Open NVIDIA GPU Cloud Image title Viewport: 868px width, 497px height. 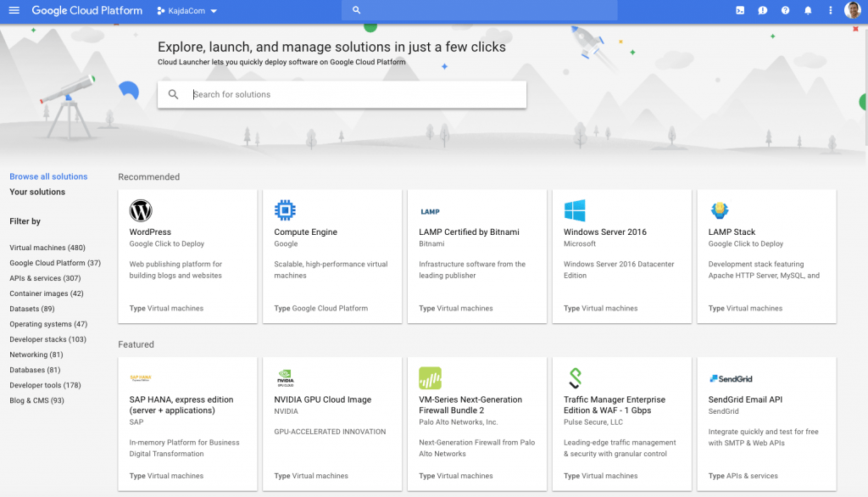(x=323, y=399)
